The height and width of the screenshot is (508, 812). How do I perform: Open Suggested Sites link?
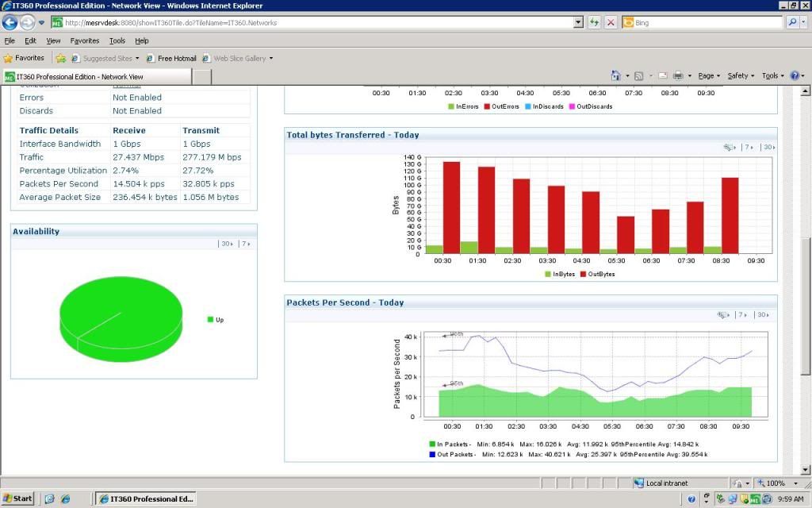pos(106,58)
